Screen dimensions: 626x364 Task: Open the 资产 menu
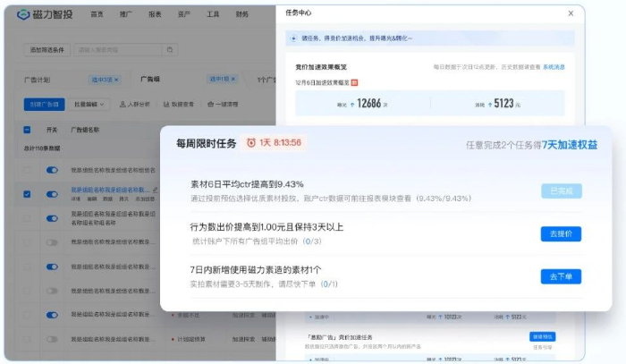point(184,14)
